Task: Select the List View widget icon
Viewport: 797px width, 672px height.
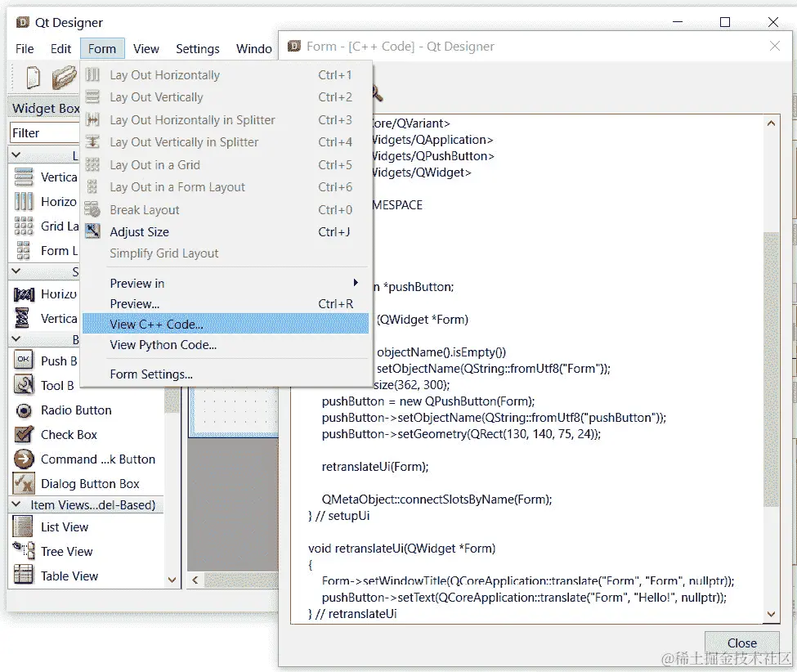Action: click(23, 526)
